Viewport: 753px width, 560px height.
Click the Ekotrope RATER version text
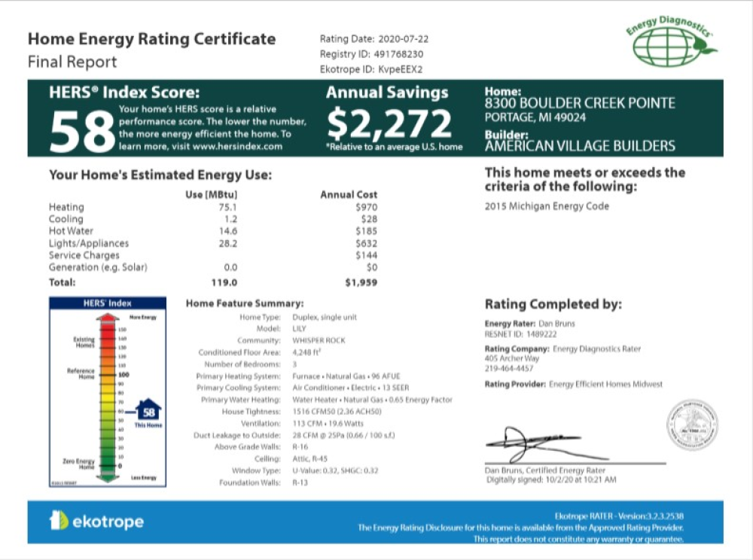pyautogui.click(x=619, y=516)
